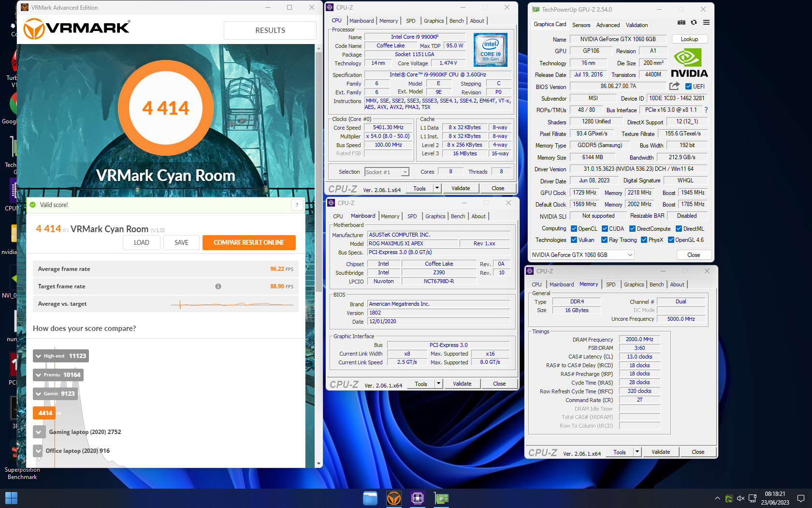Screen dimensions: 812x508
Task: Click the network display tray icon
Action: point(753,498)
